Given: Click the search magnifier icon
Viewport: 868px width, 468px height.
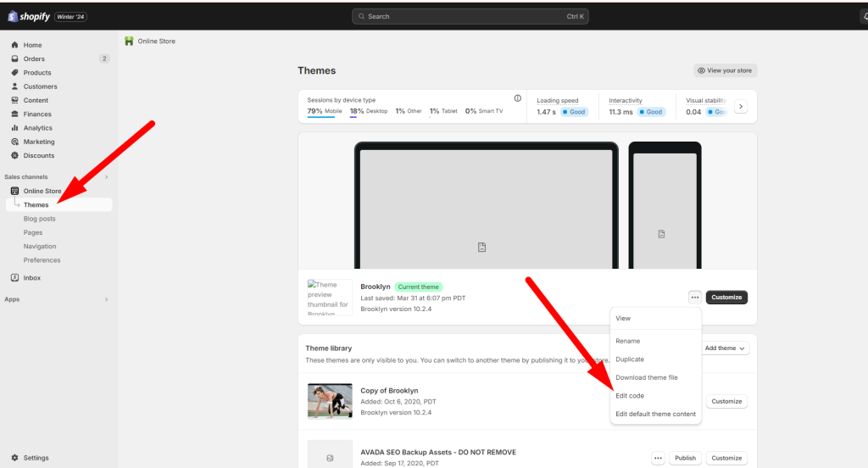Looking at the screenshot, I should (361, 17).
